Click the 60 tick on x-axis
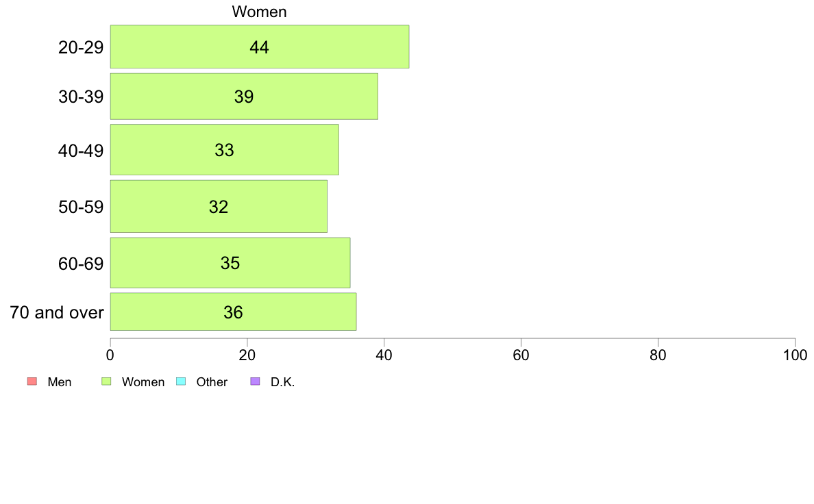The image size is (814, 504). [x=521, y=355]
